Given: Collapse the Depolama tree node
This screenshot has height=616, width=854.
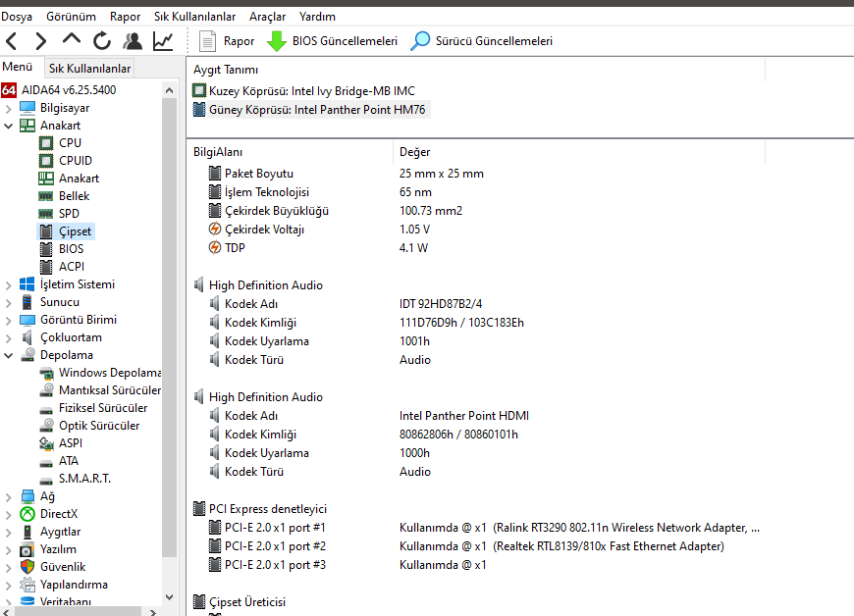Looking at the screenshot, I should click(x=8, y=355).
